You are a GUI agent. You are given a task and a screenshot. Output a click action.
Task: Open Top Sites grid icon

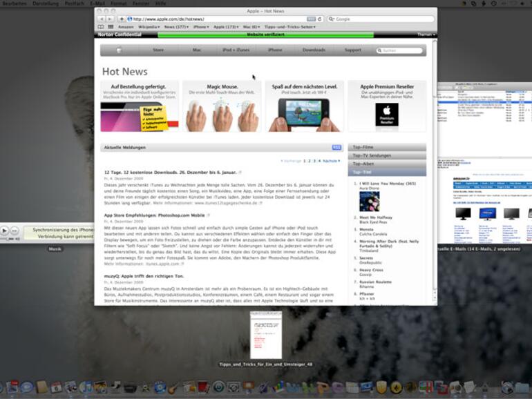click(x=111, y=27)
